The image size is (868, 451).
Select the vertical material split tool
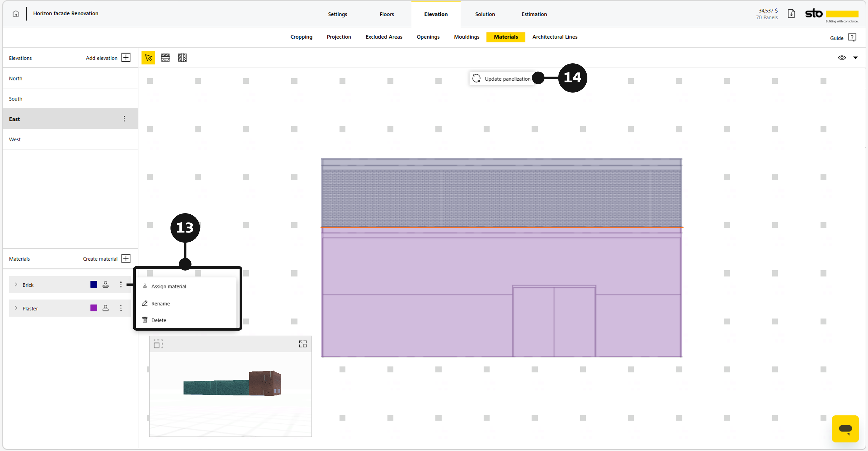click(x=182, y=58)
